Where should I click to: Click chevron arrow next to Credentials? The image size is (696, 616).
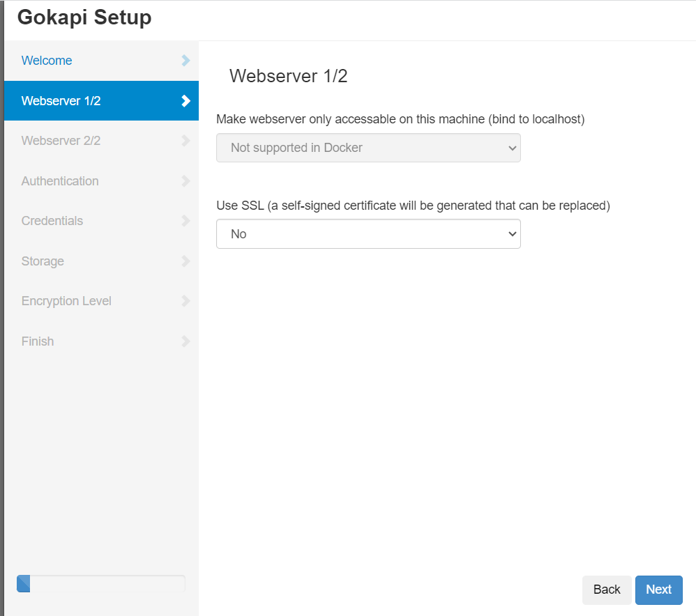tap(186, 221)
